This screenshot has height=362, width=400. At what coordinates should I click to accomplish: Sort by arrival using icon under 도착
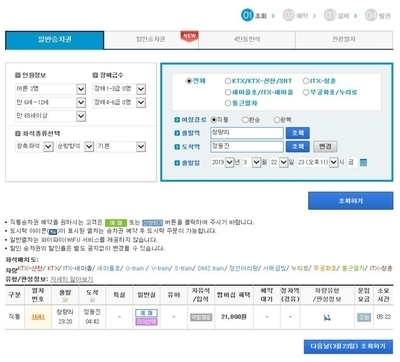click(x=92, y=300)
